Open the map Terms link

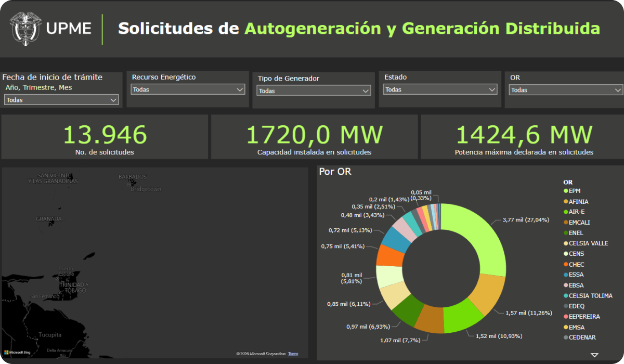point(293,354)
